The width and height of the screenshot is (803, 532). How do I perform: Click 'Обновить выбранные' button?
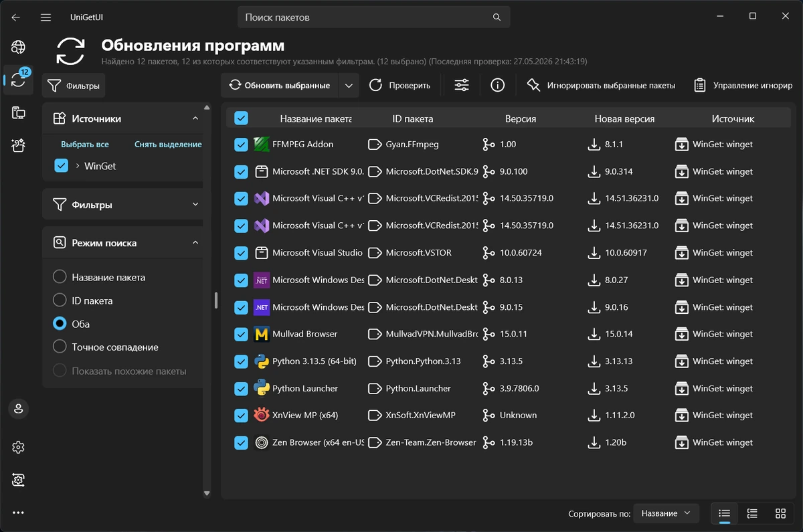click(280, 85)
